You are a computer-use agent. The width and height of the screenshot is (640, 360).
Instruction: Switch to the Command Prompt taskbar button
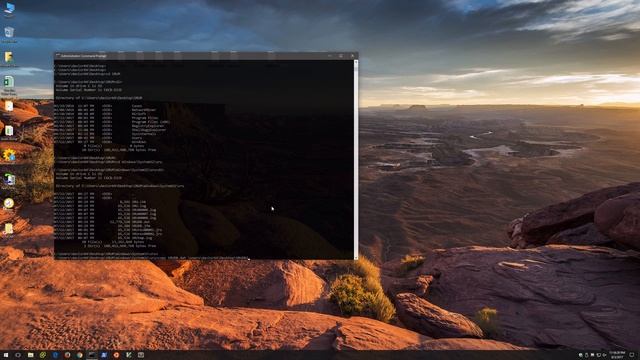coord(92,355)
